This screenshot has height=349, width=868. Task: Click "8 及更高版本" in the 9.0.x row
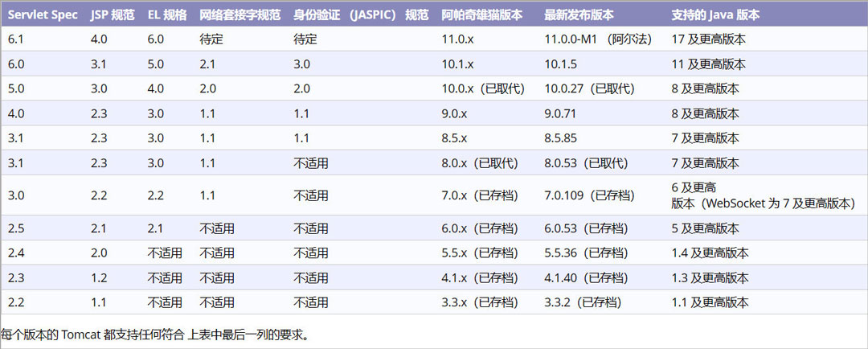click(706, 113)
